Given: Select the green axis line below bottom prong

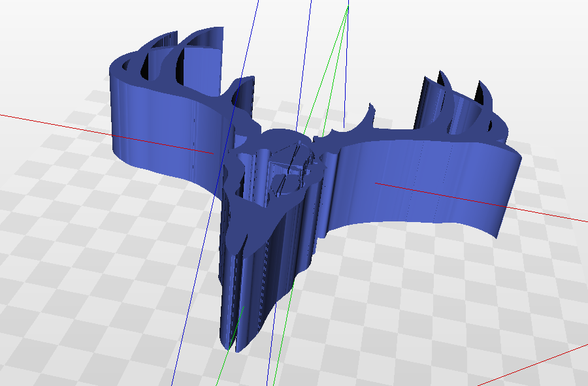Looking at the screenshot, I should point(229,349).
